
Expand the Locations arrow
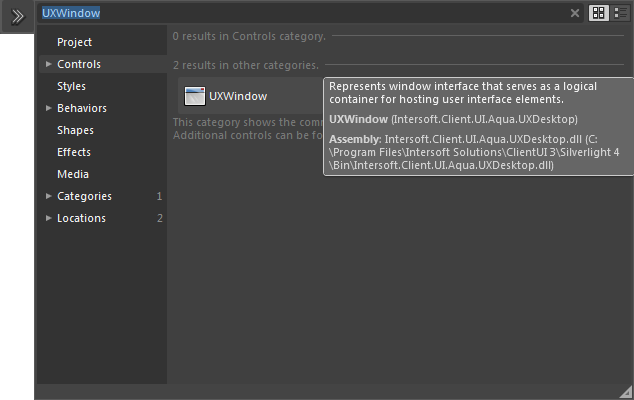(49, 218)
